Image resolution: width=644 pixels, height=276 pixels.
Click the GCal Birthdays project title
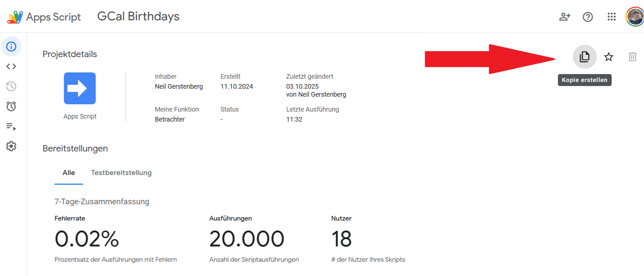(138, 16)
